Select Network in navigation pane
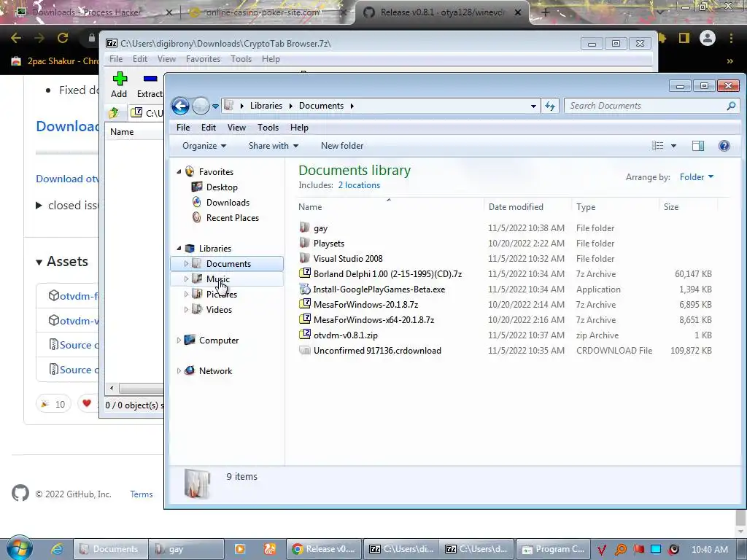The height and width of the screenshot is (560, 747). pos(215,371)
